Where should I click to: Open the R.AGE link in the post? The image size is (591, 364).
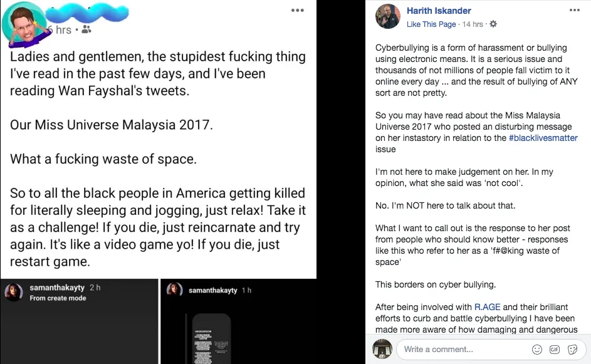coord(486,307)
